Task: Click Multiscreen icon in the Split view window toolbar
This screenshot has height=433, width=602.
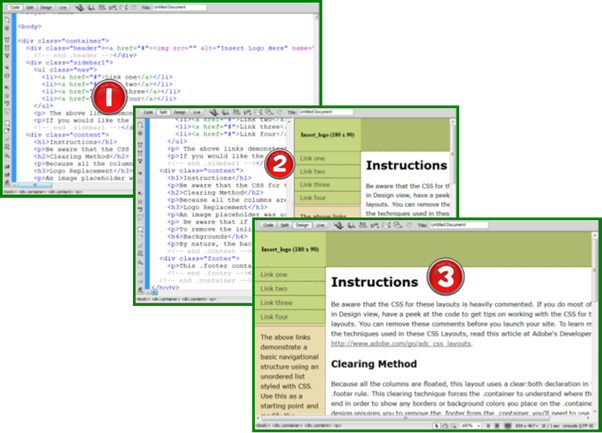Action: coord(213,112)
